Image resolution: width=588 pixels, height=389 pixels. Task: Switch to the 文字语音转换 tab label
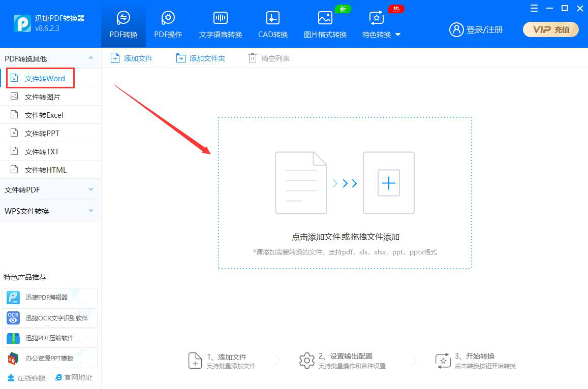221,35
